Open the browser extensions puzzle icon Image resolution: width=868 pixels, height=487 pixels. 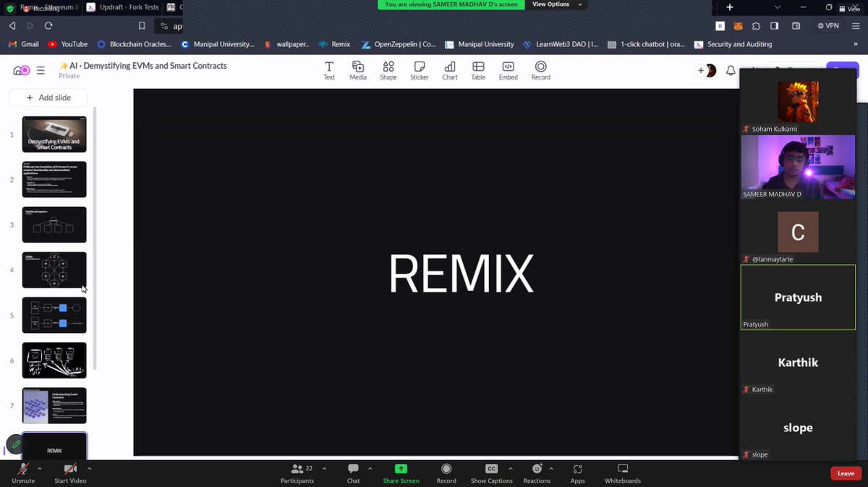coord(756,25)
